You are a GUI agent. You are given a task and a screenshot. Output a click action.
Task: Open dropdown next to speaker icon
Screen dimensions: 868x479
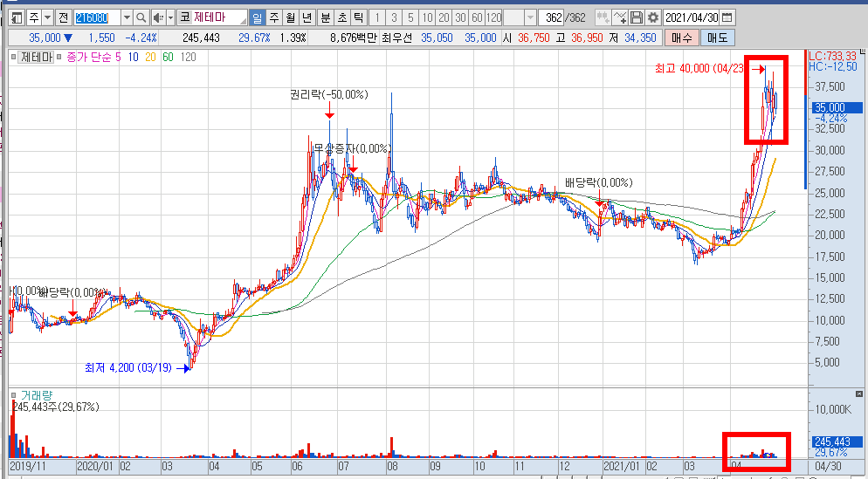[x=170, y=17]
